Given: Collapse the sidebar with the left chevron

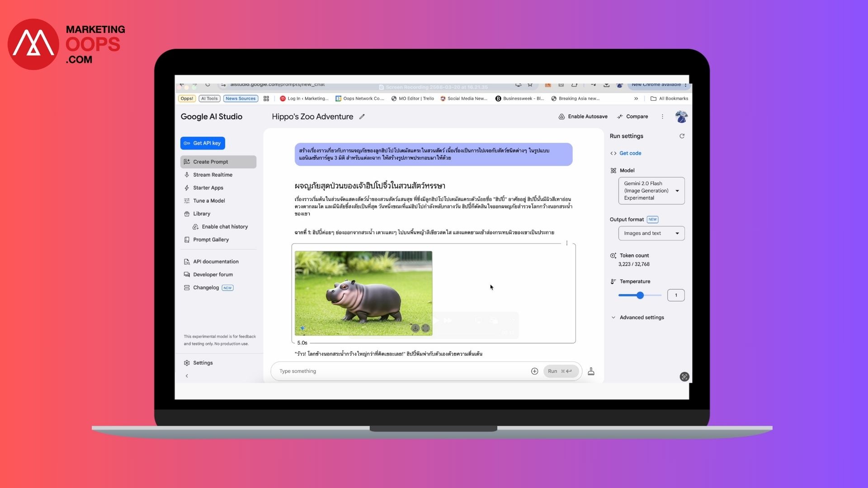Looking at the screenshot, I should [187, 376].
